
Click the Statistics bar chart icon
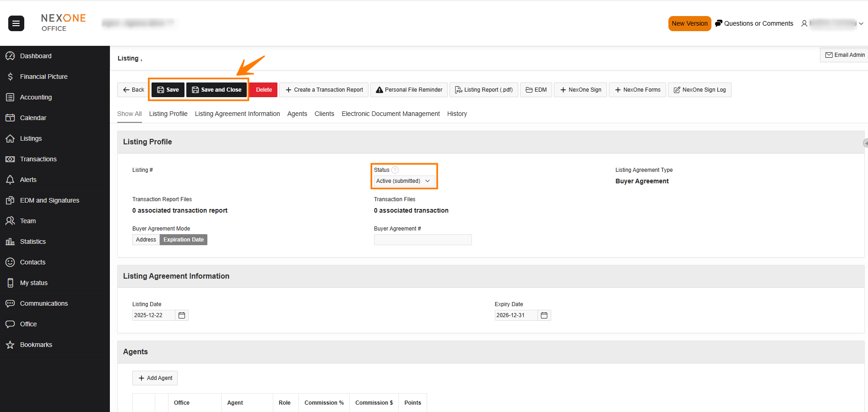pos(10,242)
